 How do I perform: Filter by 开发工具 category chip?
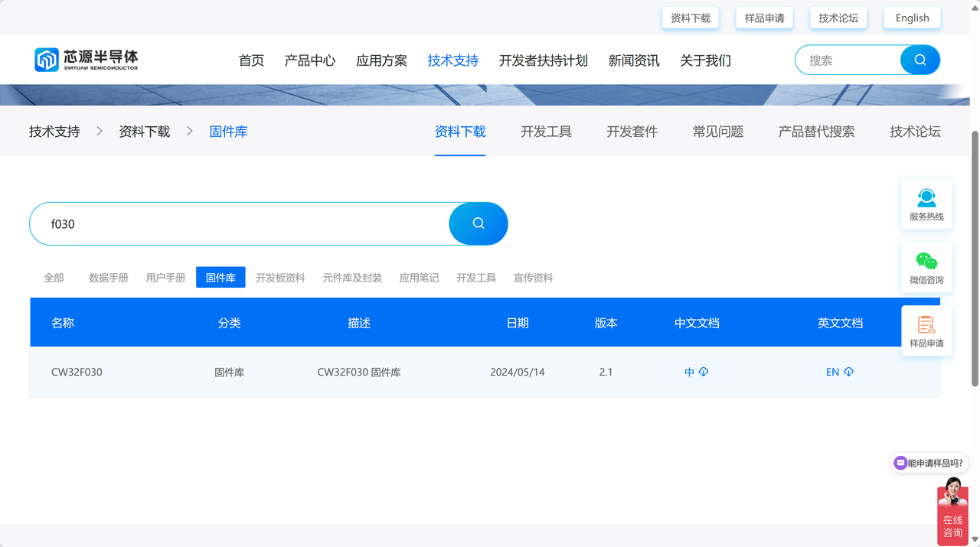click(x=476, y=278)
